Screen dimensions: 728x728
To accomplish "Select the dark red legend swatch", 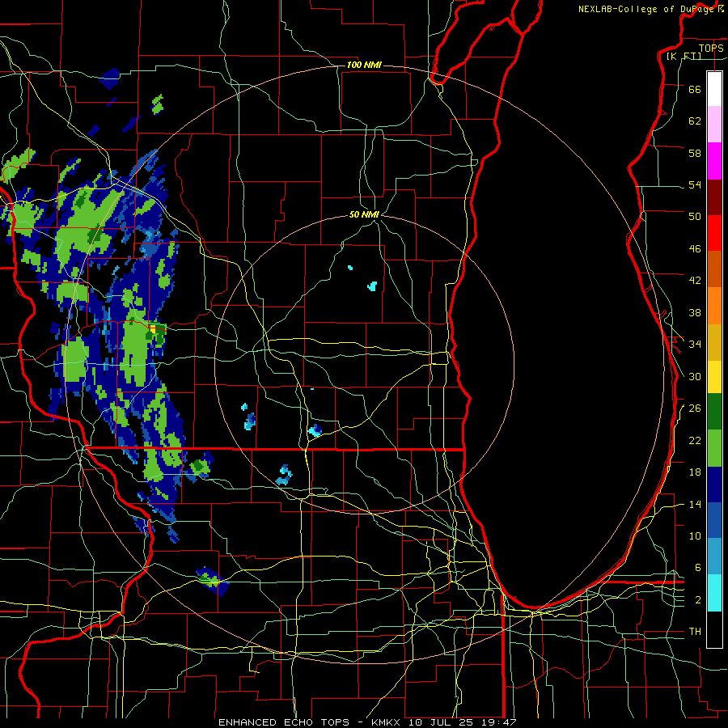I will [714, 197].
